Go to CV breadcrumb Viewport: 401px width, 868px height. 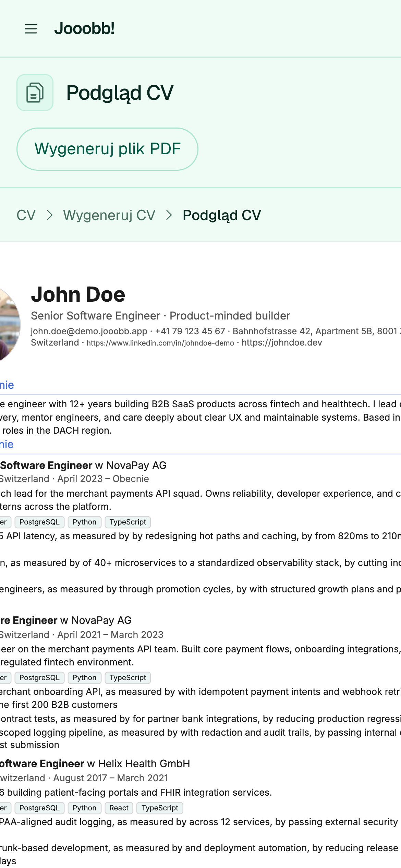coord(26,215)
